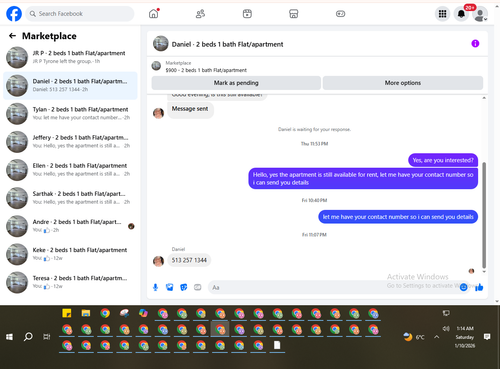Open the volume speaker tray icon
The image size is (500, 369).
pyautogui.click(x=446, y=329)
